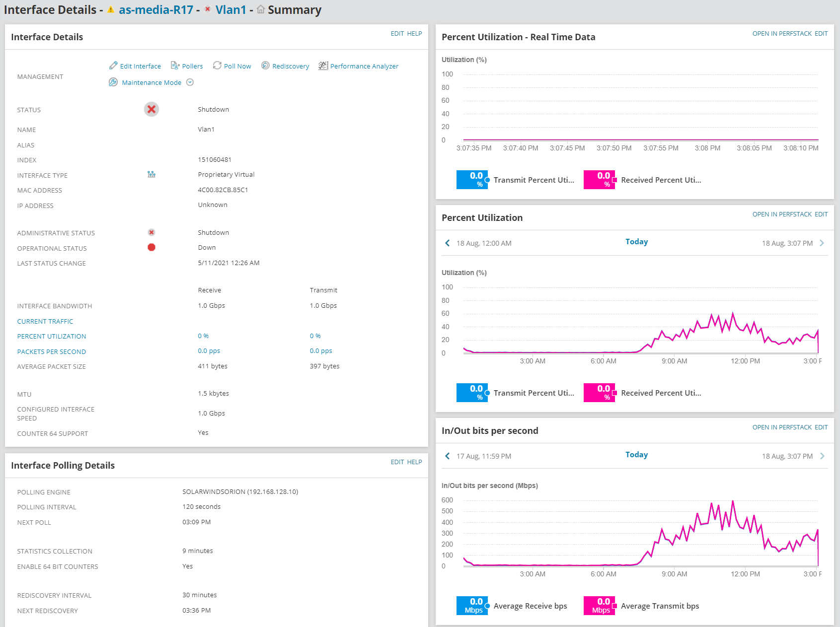Click the Poll Now refresh icon
Image resolution: width=840 pixels, height=627 pixels.
[x=217, y=66]
